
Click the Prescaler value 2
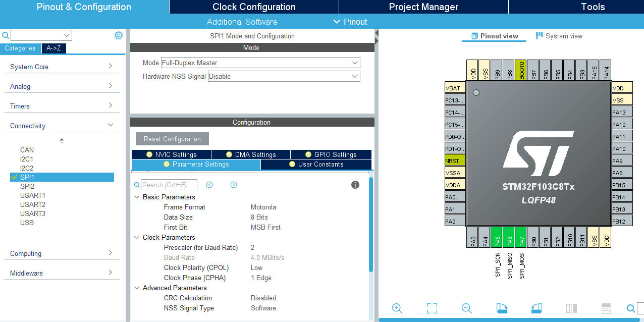(252, 247)
